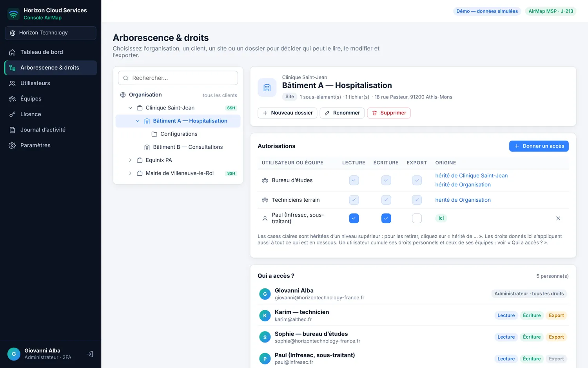The height and width of the screenshot is (368, 588).
Task: Click the Bâtiment A building header icon
Action: (267, 87)
